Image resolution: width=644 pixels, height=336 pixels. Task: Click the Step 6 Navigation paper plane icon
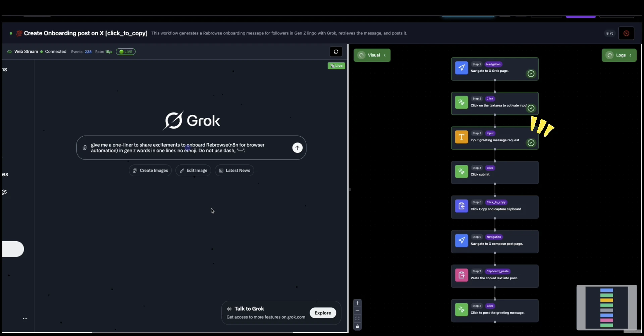tap(461, 240)
